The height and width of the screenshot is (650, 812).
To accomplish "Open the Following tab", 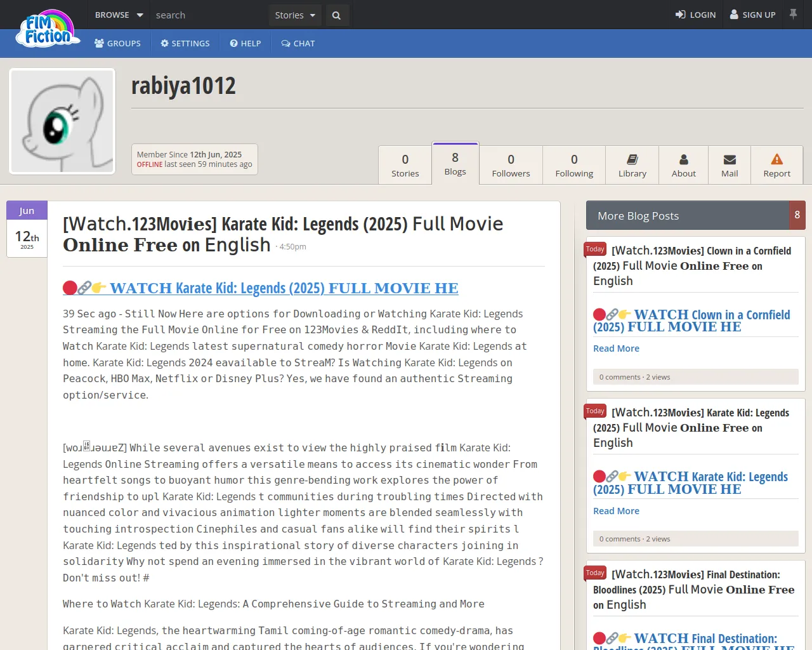I will coord(574,165).
